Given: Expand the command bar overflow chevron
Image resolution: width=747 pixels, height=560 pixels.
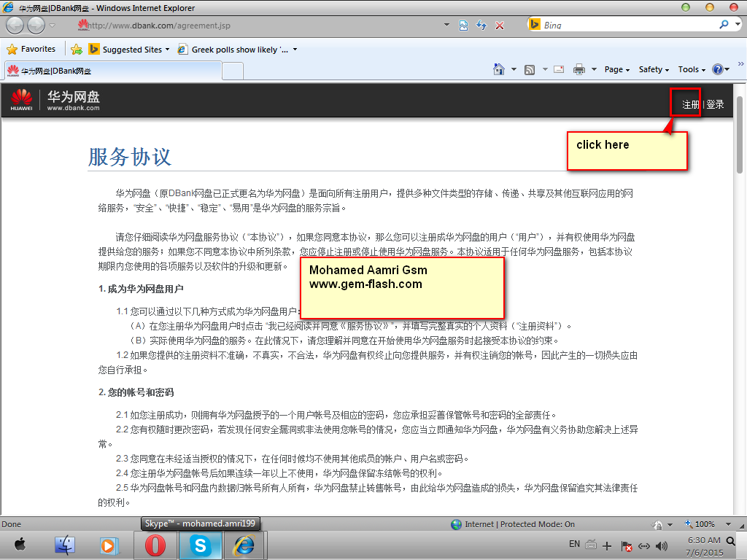Looking at the screenshot, I should (740, 64).
